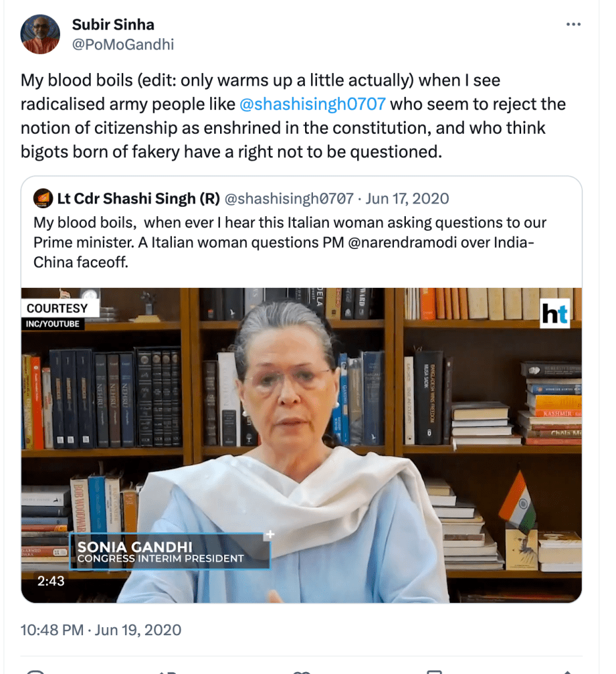Image resolution: width=616 pixels, height=674 pixels.
Task: Click the COURTESY INC/YOUTUBE label
Action: (x=57, y=315)
